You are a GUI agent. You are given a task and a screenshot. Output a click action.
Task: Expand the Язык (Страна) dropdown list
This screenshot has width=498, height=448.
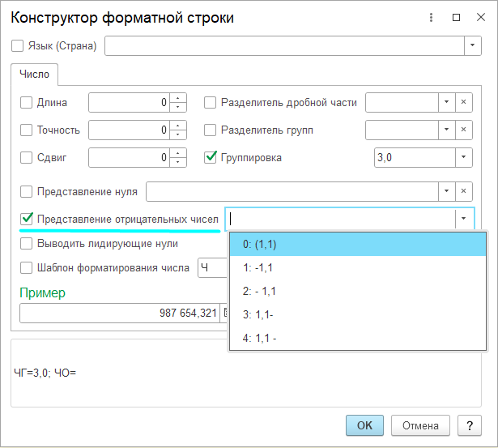[472, 46]
